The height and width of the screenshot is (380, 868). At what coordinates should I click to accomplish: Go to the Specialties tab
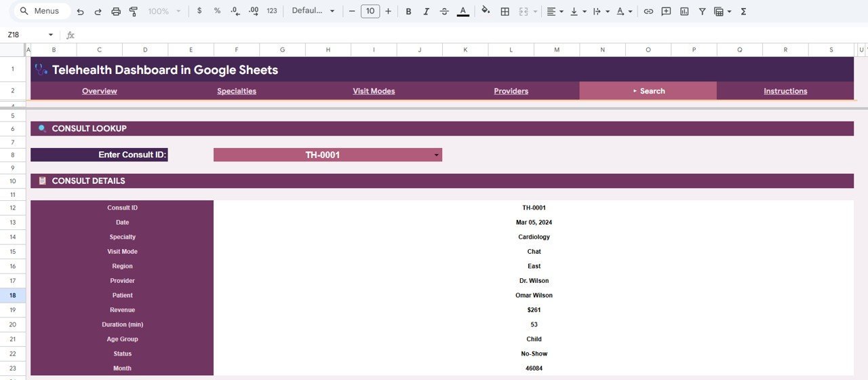[237, 91]
